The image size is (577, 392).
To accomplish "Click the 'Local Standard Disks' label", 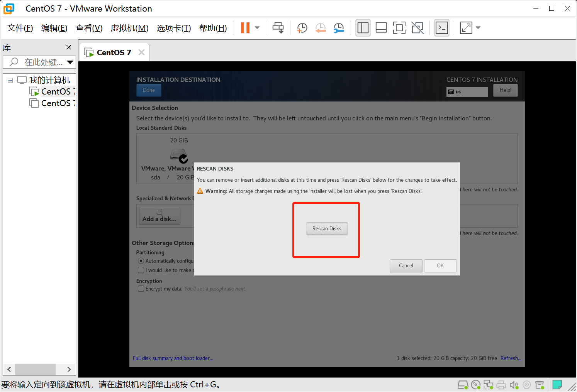I will (161, 128).
